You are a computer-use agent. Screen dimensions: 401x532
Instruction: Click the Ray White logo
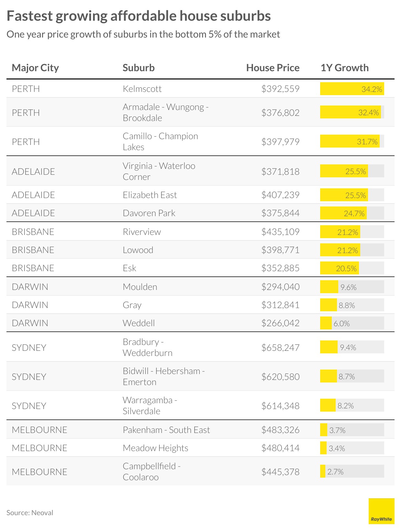click(381, 511)
